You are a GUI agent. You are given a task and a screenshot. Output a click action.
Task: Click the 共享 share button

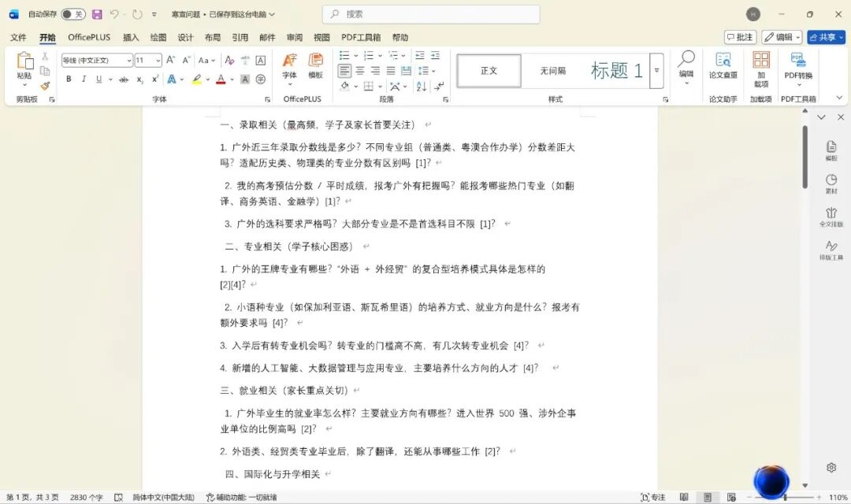825,37
